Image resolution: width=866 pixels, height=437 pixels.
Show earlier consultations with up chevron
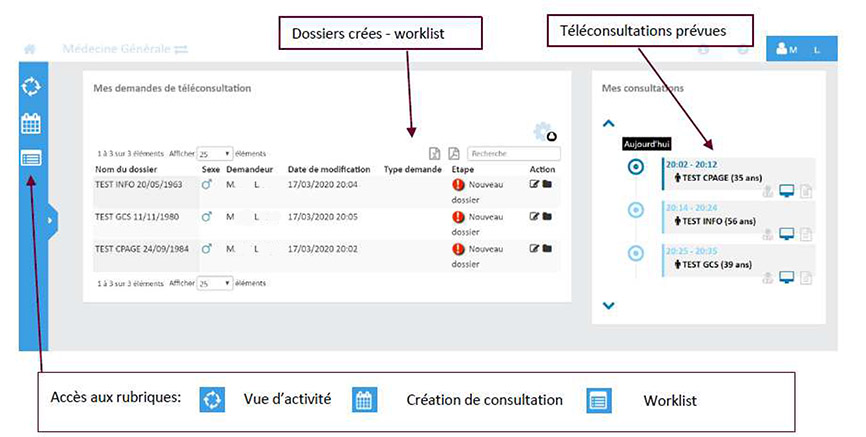click(609, 123)
